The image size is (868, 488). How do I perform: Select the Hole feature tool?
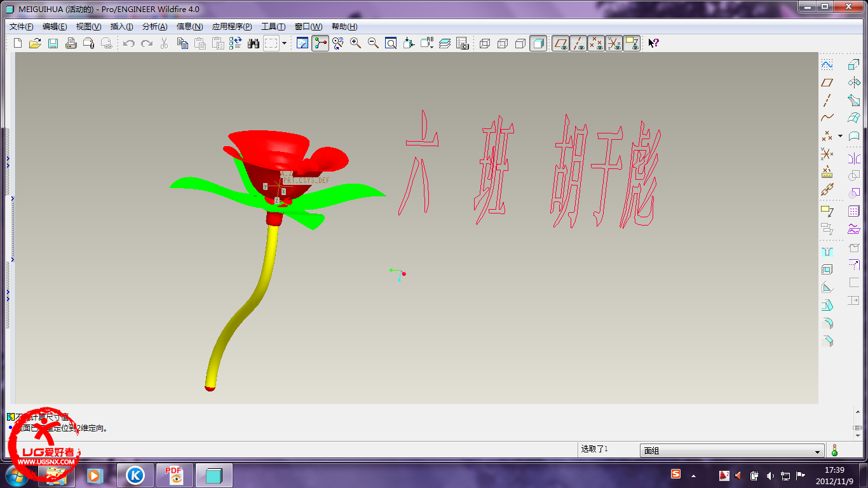coord(827,252)
